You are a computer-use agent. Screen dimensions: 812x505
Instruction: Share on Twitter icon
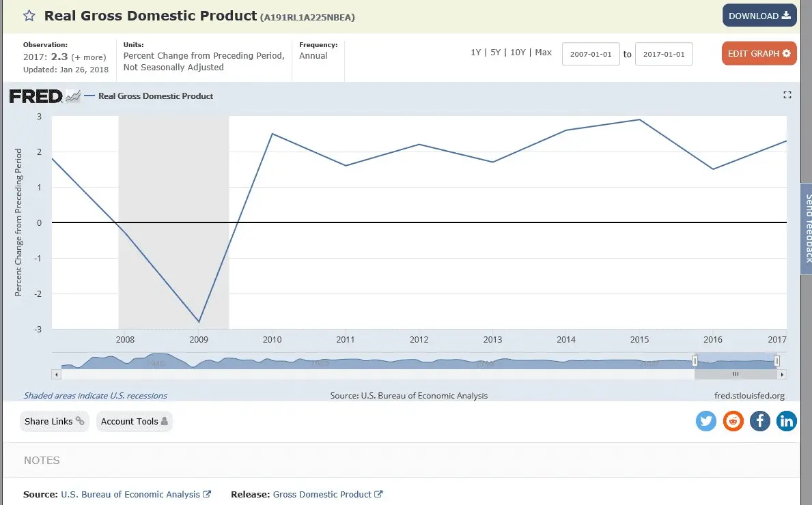pyautogui.click(x=706, y=421)
